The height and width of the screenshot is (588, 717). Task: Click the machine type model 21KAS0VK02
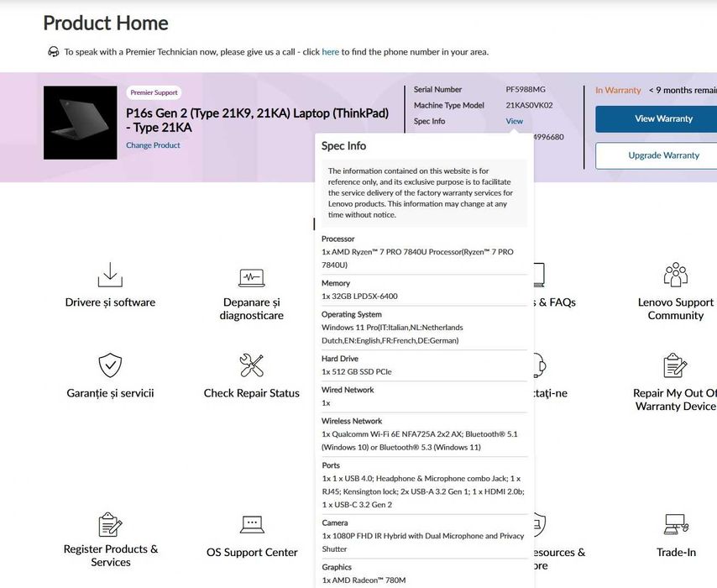pyautogui.click(x=529, y=105)
